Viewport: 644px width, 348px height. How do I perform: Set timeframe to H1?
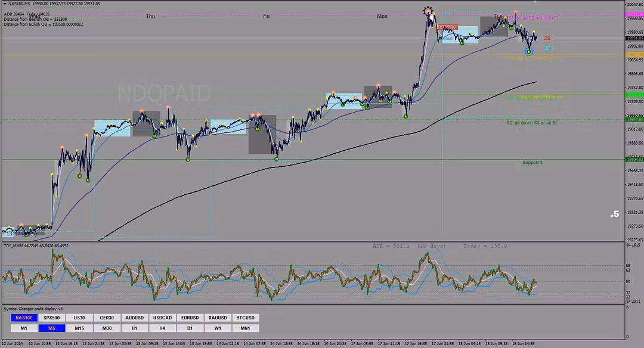(134, 328)
